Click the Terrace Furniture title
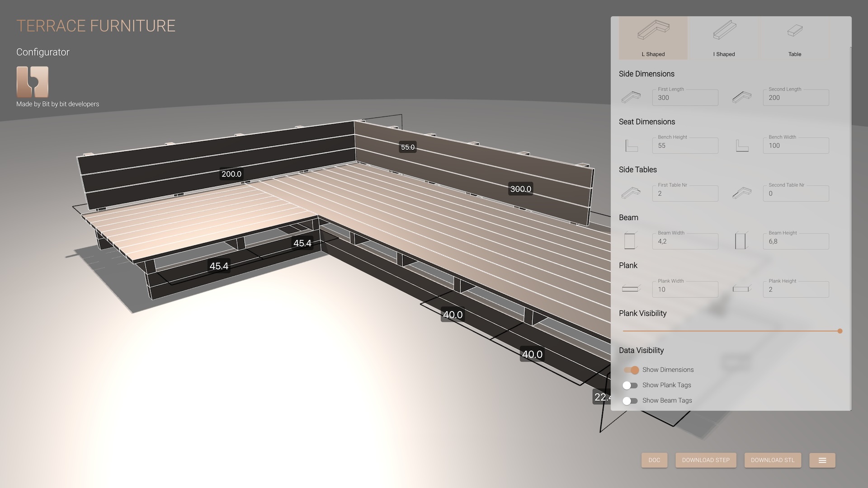 pyautogui.click(x=96, y=26)
